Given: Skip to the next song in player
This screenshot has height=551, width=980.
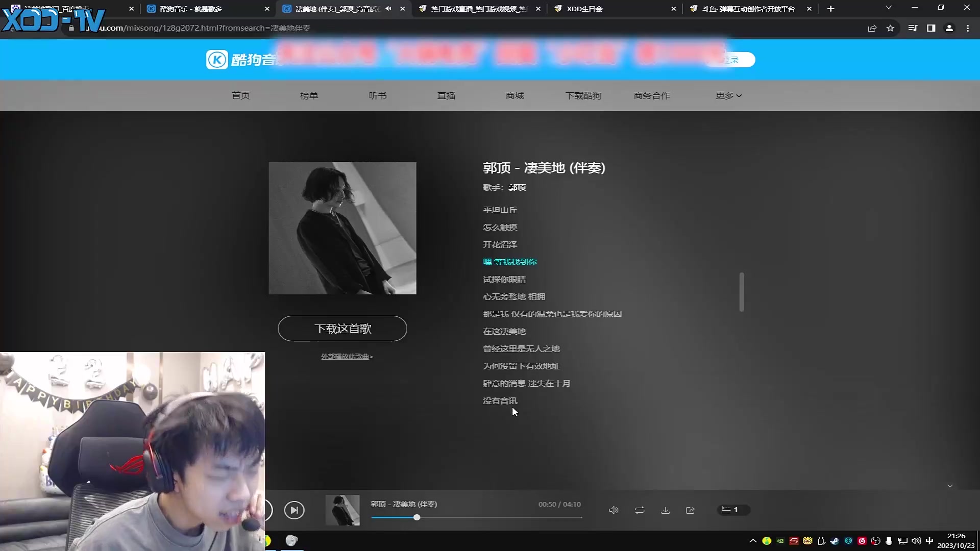Looking at the screenshot, I should 294,510.
